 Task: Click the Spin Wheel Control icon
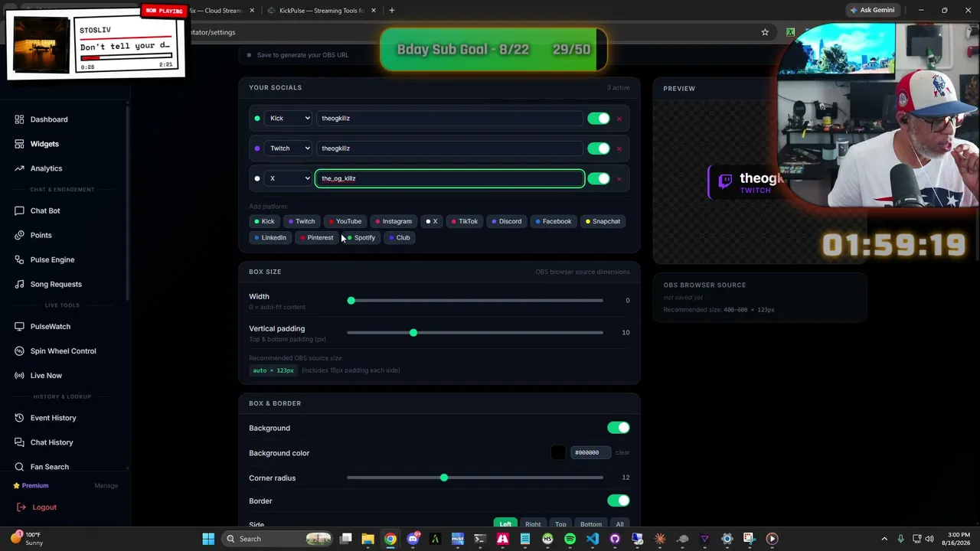click(19, 351)
